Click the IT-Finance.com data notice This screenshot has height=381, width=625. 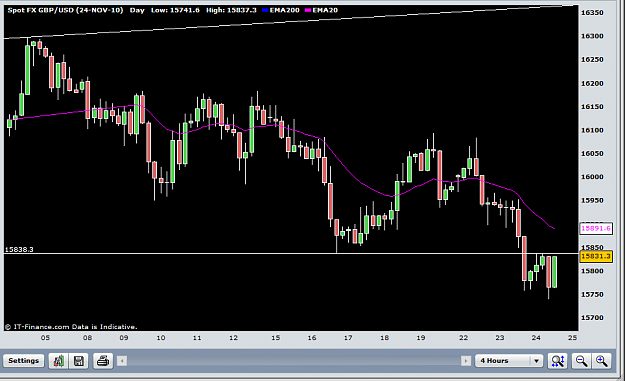pos(71,327)
